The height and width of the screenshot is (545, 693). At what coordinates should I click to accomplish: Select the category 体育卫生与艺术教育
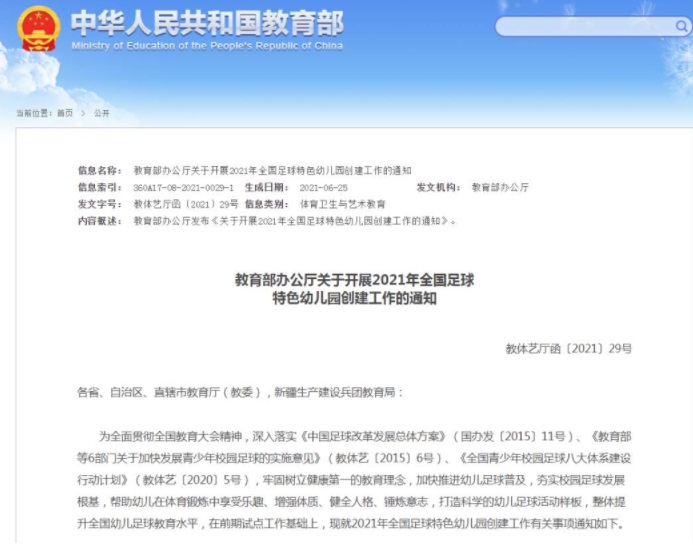tap(342, 203)
